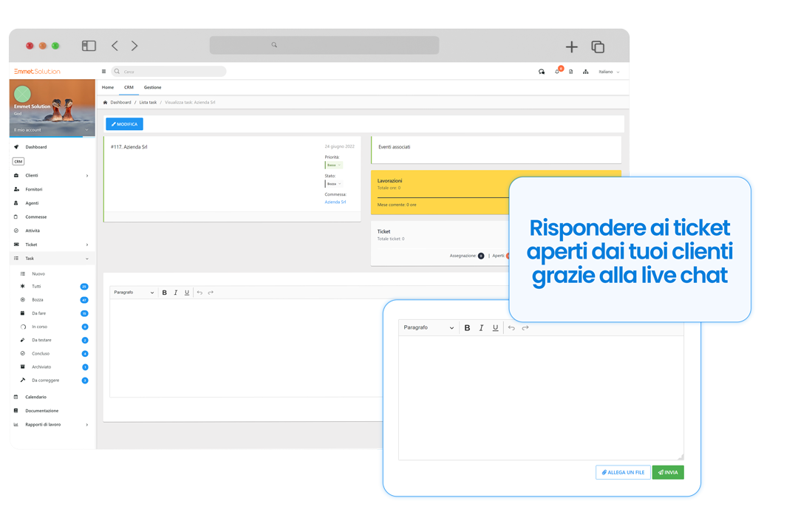
Task: Click the MODIFICA button
Action: point(124,124)
